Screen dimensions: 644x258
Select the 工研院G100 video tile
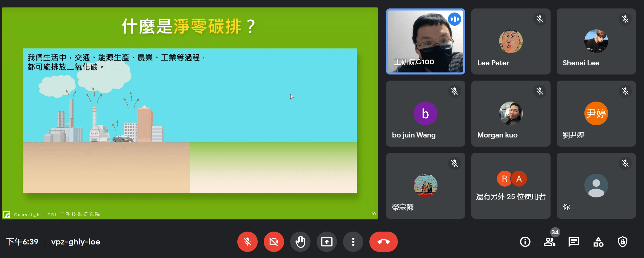426,41
